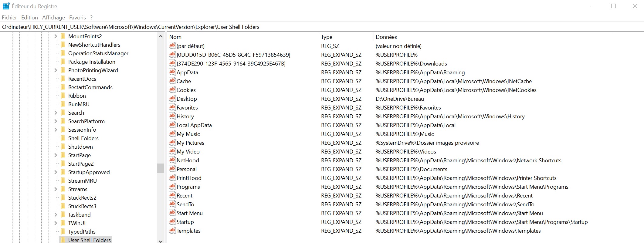Select the TypedPaths key

[82, 232]
